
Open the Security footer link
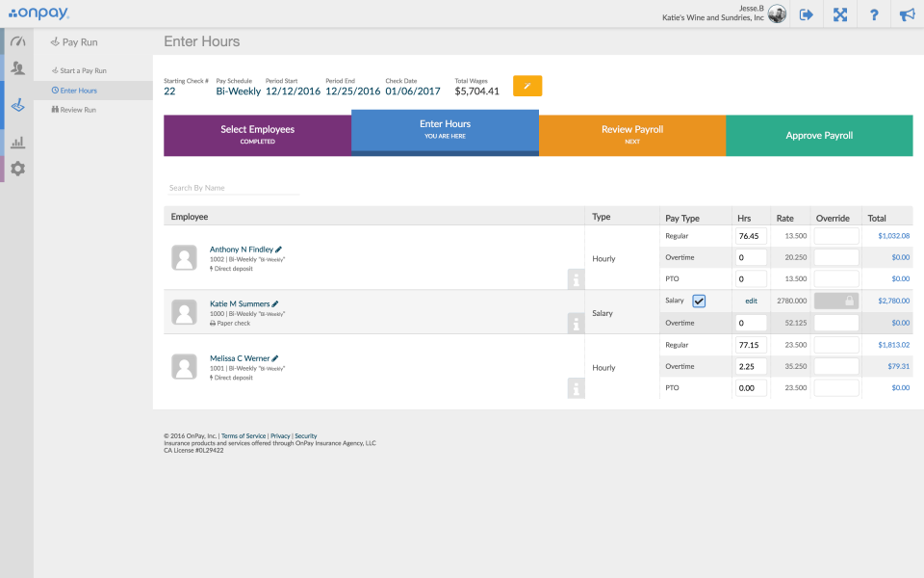click(x=306, y=435)
